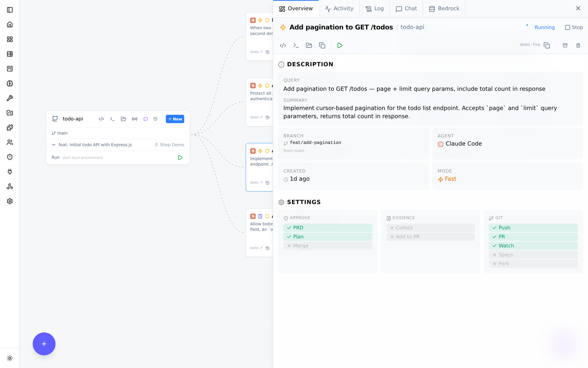This screenshot has width=588, height=368.
Task: Open the users icon in the sidebar
Action: pos(10,142)
